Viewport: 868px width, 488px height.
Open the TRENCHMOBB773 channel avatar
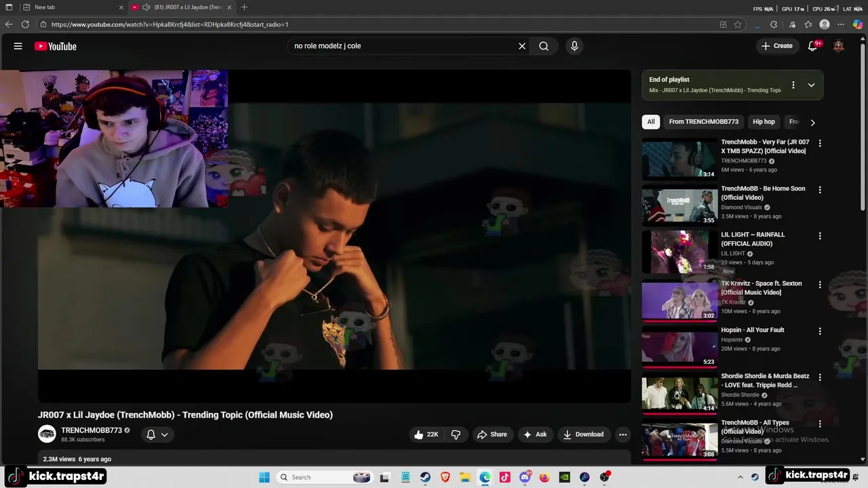(47, 434)
